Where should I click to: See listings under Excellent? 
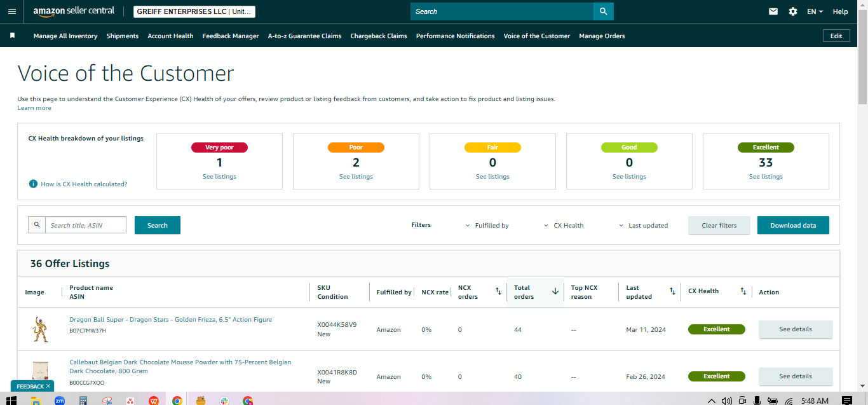(x=766, y=176)
